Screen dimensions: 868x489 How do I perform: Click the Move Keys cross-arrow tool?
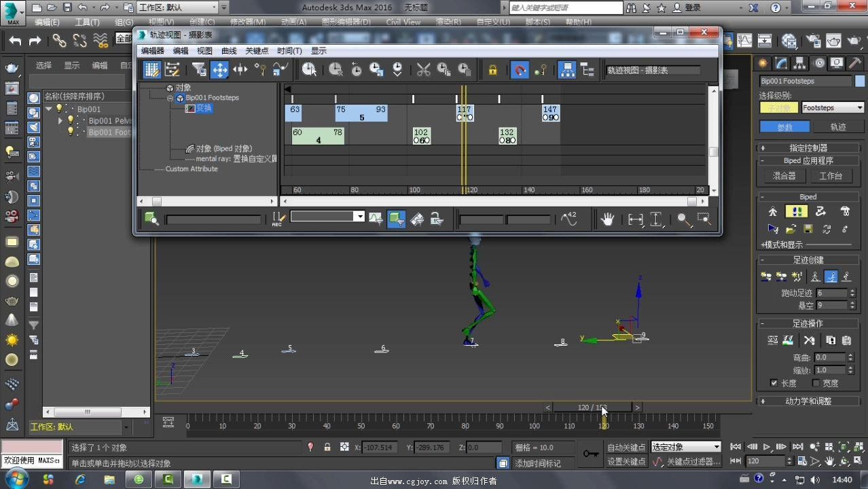(219, 69)
